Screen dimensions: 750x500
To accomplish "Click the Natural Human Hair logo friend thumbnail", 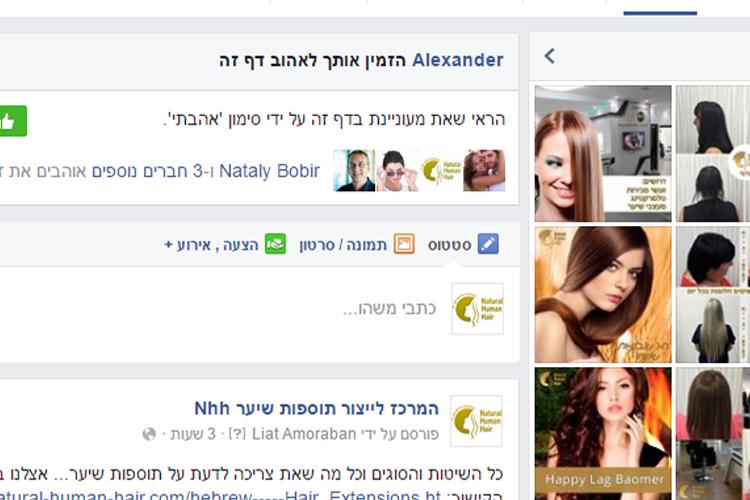I will 441,170.
